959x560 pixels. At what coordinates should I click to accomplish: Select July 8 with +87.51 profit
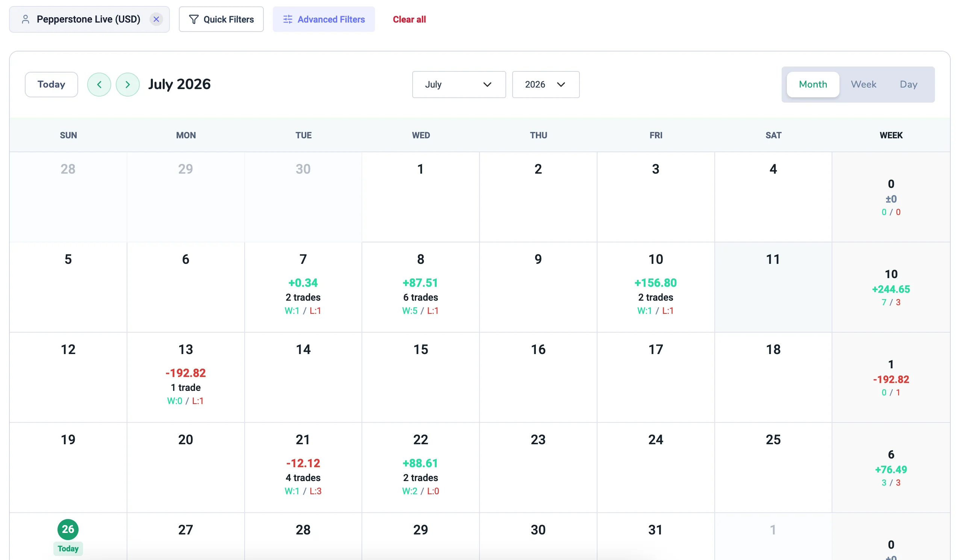click(421, 287)
